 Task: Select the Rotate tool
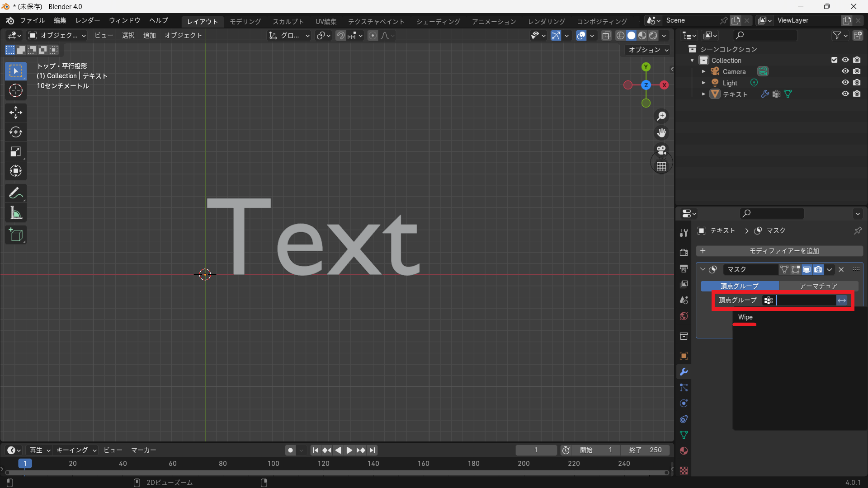pos(16,132)
